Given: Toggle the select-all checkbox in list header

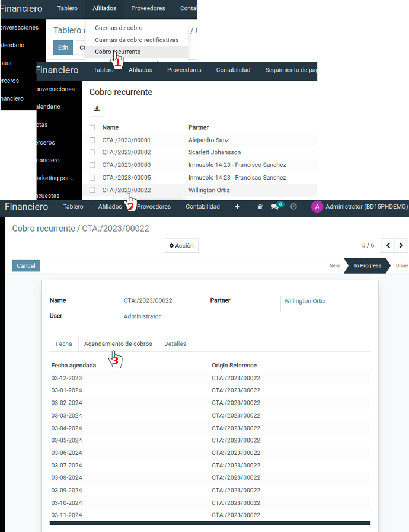Looking at the screenshot, I should click(x=92, y=127).
